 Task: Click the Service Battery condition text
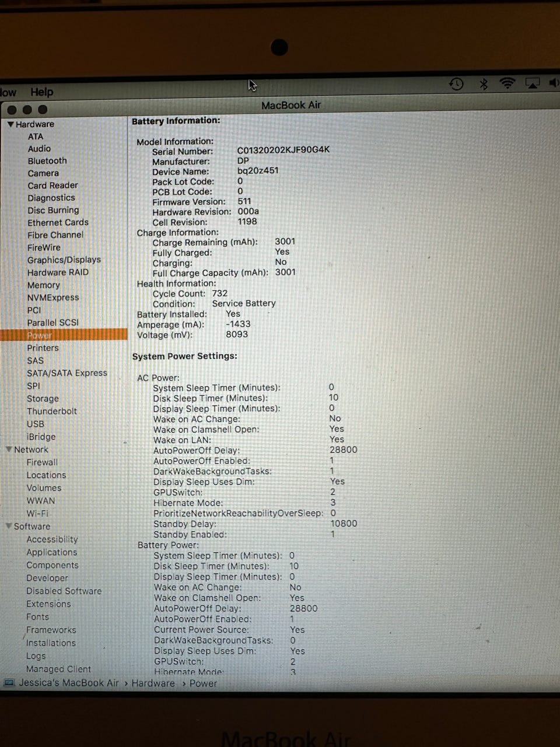coord(244,303)
